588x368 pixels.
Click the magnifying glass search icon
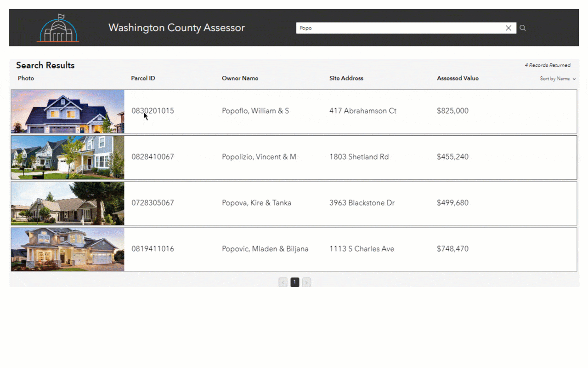click(522, 28)
